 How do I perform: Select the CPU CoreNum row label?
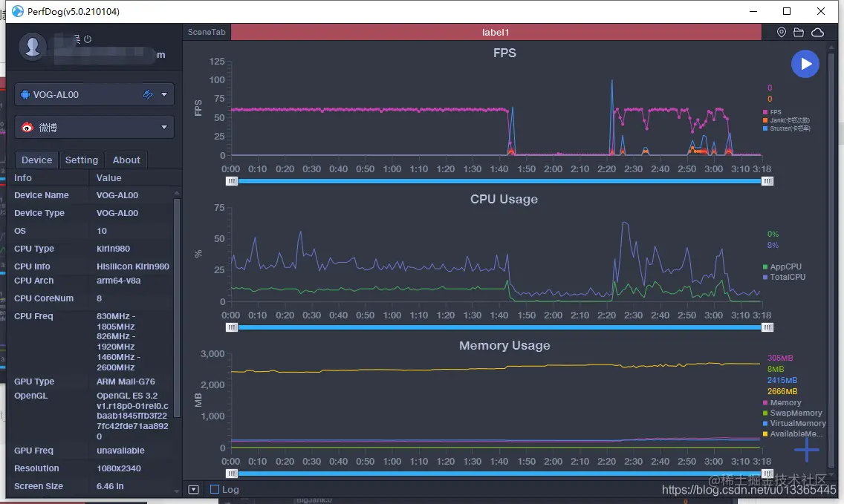click(x=44, y=298)
